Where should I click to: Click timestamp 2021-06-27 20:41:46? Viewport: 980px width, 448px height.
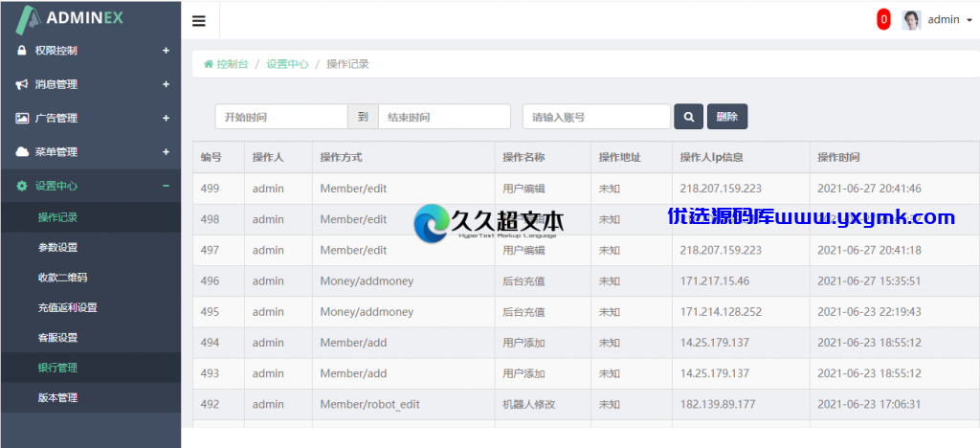click(869, 188)
